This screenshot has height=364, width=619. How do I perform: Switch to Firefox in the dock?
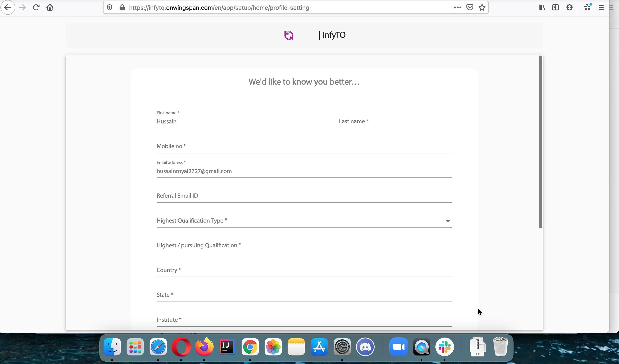204,347
